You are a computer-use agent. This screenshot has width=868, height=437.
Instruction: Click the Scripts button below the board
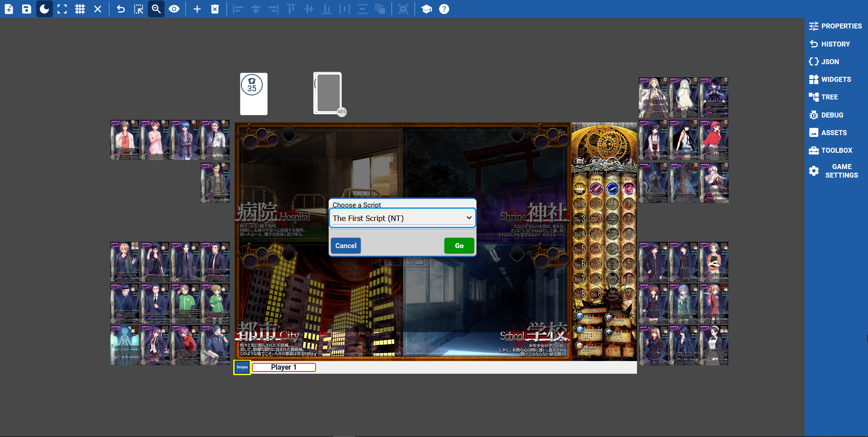(x=242, y=367)
